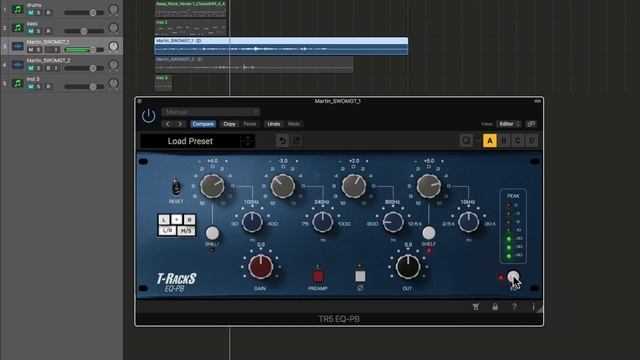This screenshot has width=640, height=360.
Task: Select the C comparison slot
Action: (x=518, y=141)
